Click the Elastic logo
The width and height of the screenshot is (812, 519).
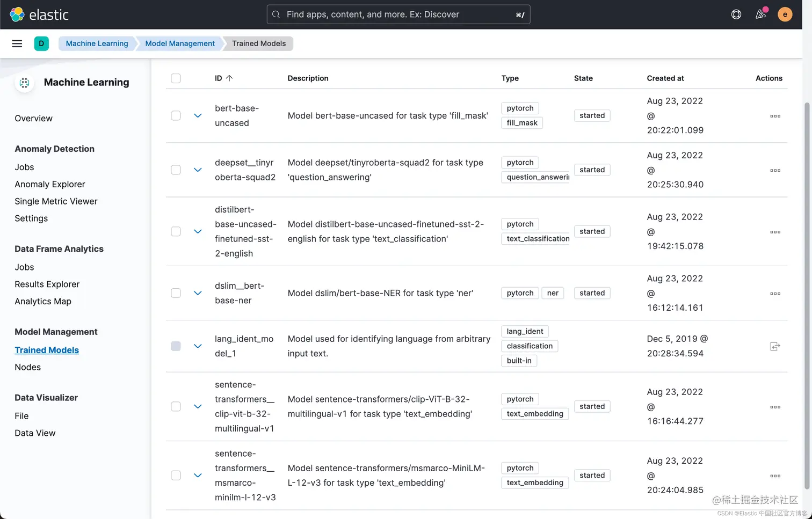tap(39, 14)
